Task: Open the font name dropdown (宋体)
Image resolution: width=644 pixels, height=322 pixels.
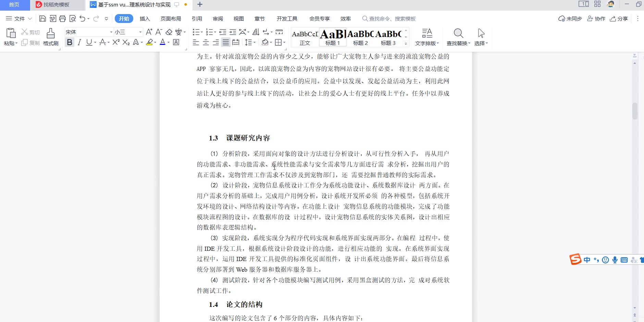Action: [111, 32]
